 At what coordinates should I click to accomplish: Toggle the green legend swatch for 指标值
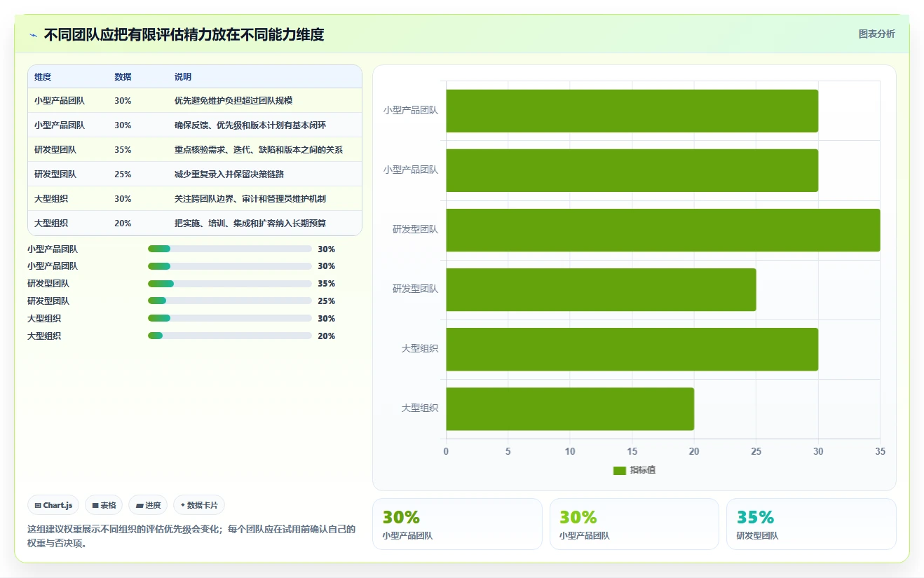(619, 470)
